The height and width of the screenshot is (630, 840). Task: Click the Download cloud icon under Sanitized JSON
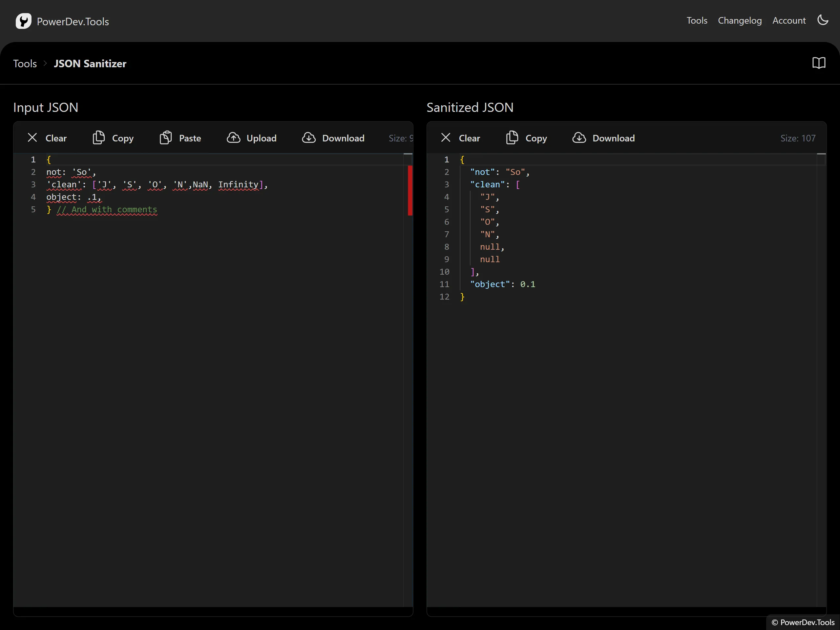tap(579, 138)
